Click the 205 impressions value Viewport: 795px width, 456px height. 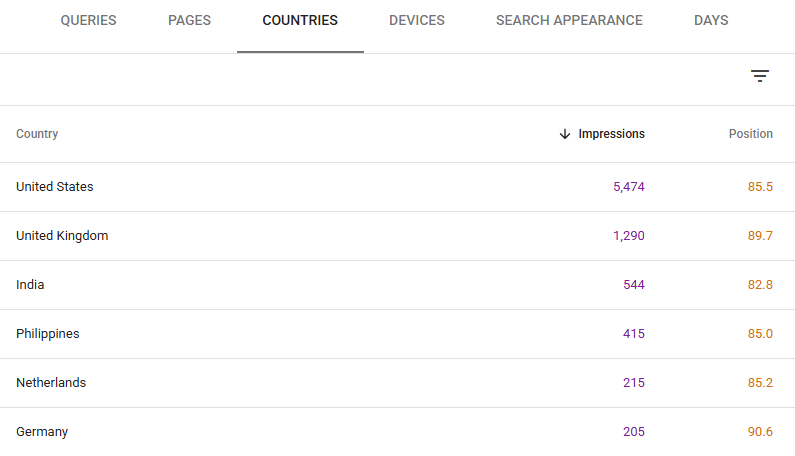pyautogui.click(x=634, y=432)
